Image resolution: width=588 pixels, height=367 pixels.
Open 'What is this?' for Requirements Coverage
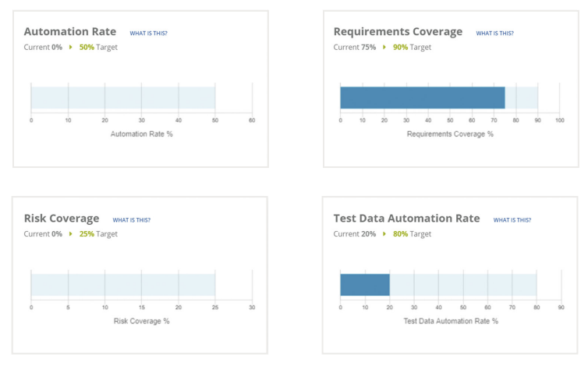(x=494, y=34)
